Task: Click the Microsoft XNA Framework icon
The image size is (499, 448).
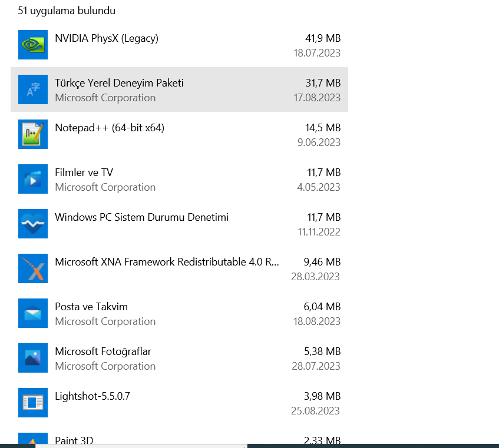Action: click(33, 268)
